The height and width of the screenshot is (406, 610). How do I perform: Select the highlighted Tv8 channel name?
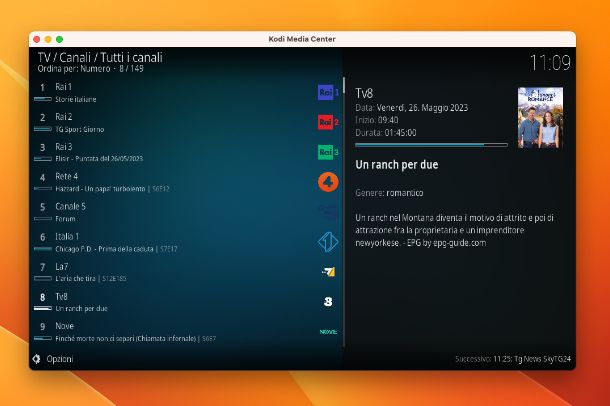coord(61,296)
